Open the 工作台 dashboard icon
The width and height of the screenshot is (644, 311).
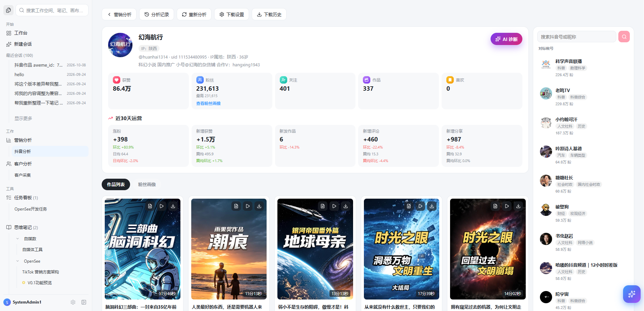9,33
